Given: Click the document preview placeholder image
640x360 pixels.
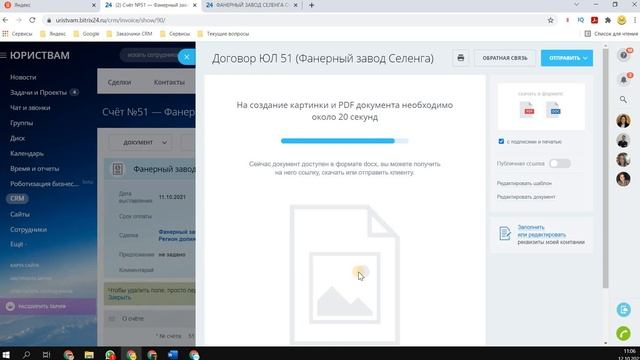Looking at the screenshot, I should pos(344,274).
